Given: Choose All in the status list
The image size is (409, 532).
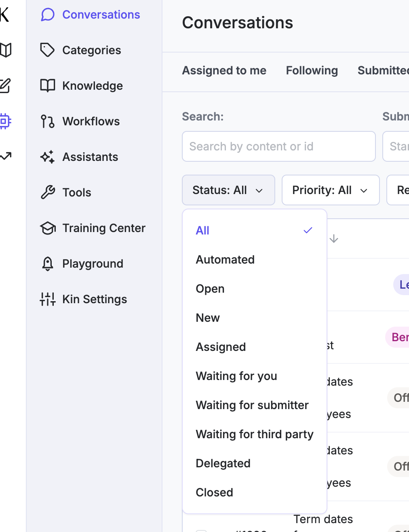Looking at the screenshot, I should [x=255, y=230].
